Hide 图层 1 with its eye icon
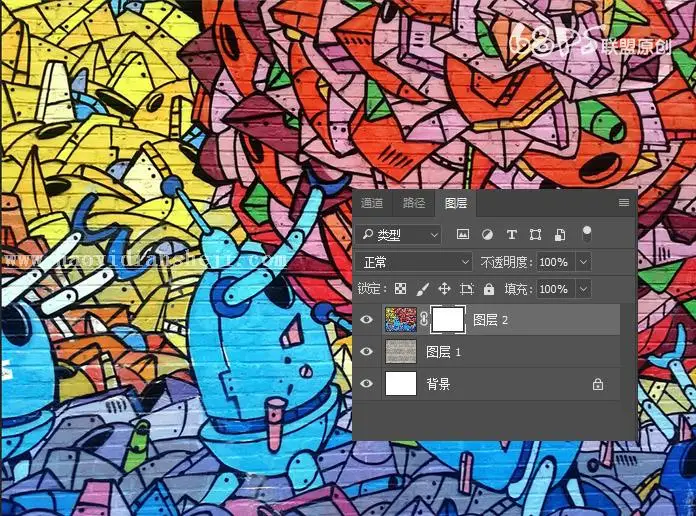This screenshot has width=696, height=516. 367,351
